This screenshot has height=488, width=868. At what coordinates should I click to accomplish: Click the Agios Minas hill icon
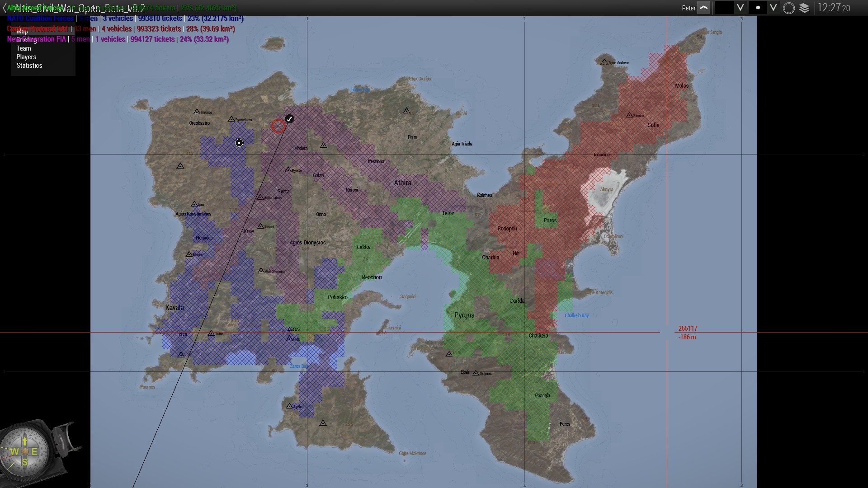pos(260,197)
